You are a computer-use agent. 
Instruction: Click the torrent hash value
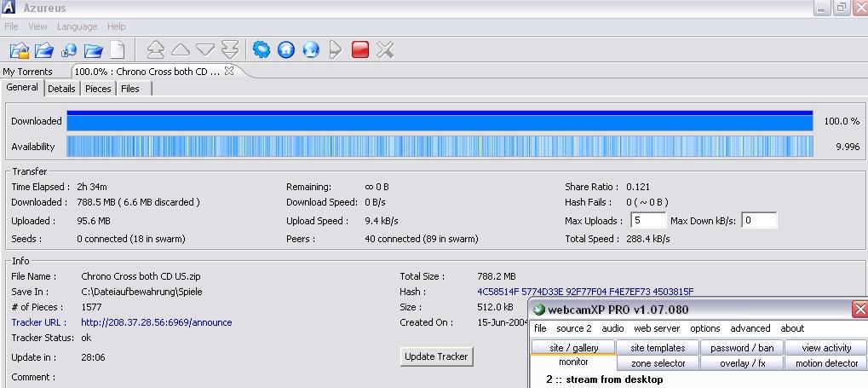pyautogui.click(x=585, y=292)
